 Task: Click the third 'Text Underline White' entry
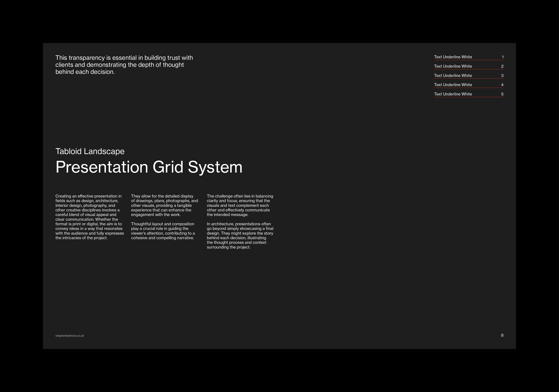[x=453, y=76]
